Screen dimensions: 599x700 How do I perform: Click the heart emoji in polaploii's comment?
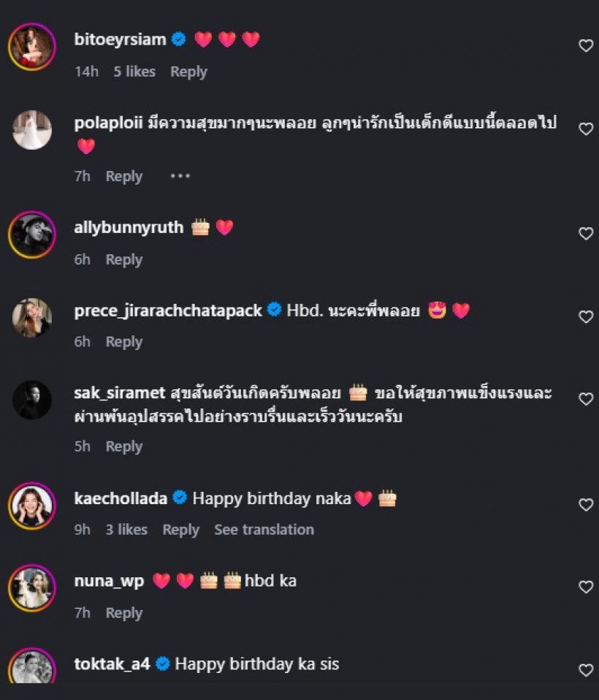(85, 148)
